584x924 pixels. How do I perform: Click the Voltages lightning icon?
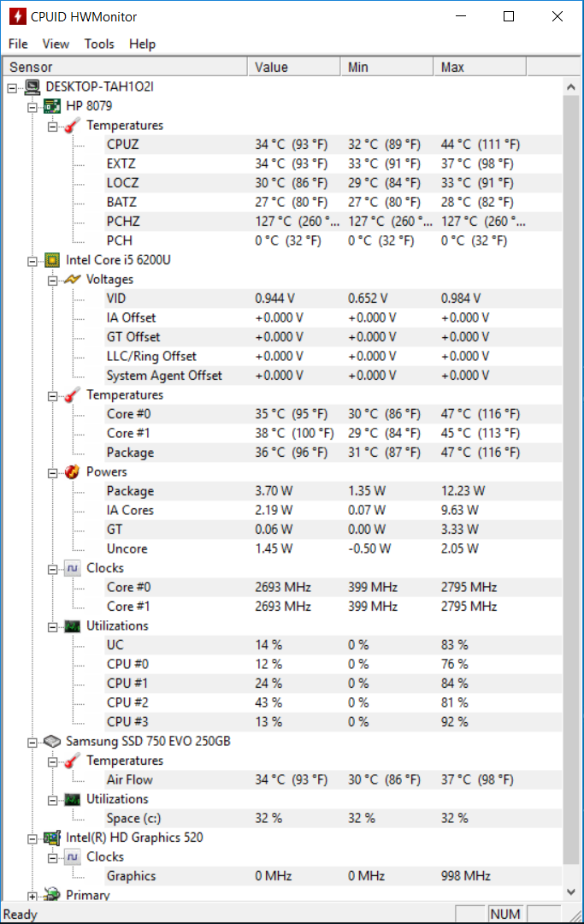pyautogui.click(x=73, y=279)
